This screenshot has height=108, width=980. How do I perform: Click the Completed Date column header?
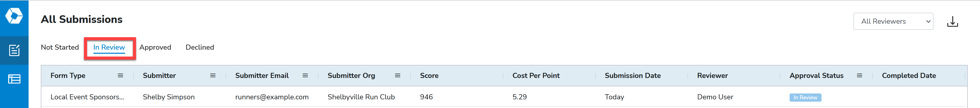pos(909,76)
